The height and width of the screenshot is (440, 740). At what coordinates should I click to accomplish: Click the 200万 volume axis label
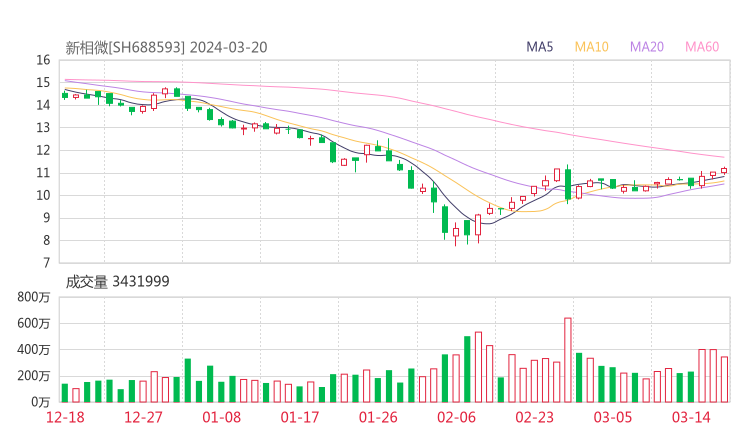34,376
